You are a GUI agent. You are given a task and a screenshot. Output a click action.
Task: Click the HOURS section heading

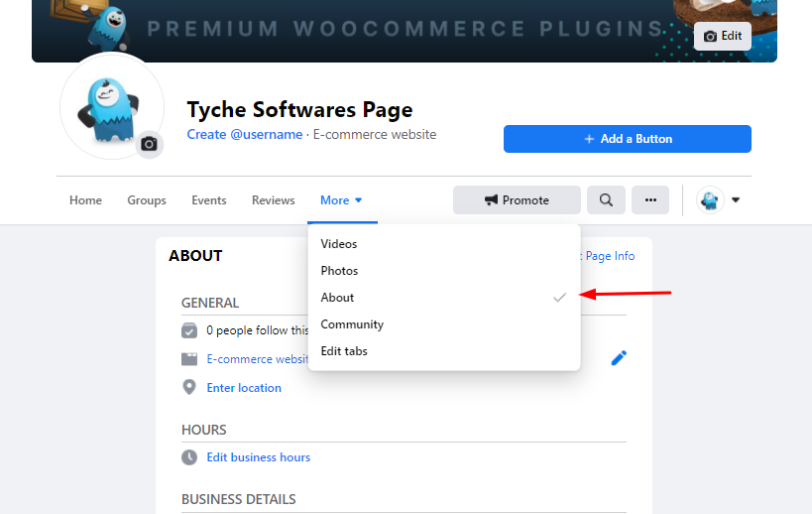coord(203,430)
